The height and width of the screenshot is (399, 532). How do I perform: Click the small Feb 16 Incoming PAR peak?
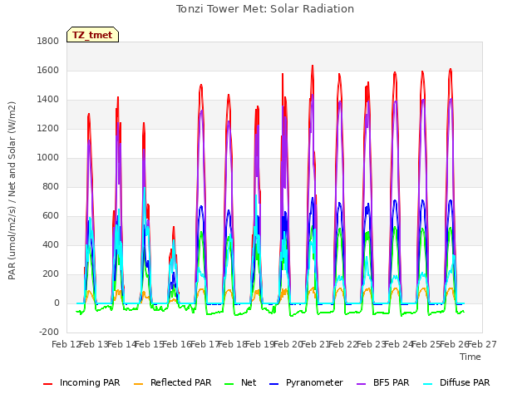click(174, 228)
